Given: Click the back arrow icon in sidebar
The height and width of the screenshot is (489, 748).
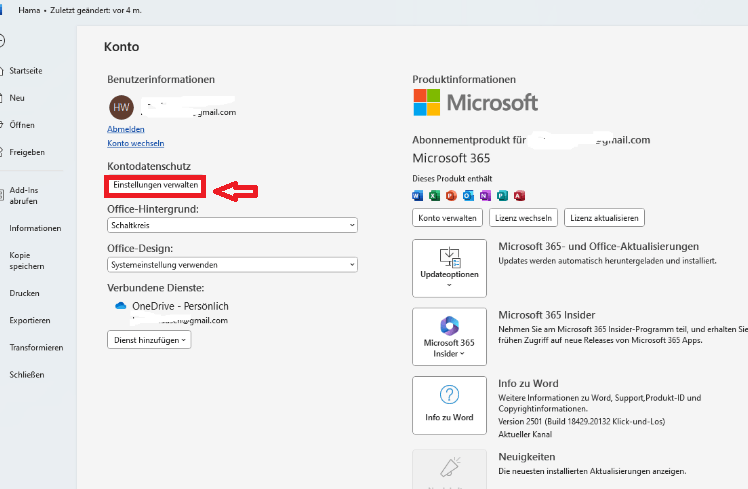Looking at the screenshot, I should click(x=1, y=41).
